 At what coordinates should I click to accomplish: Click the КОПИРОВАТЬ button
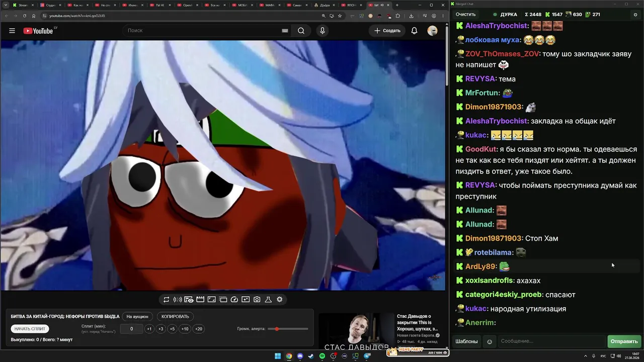pos(175,317)
